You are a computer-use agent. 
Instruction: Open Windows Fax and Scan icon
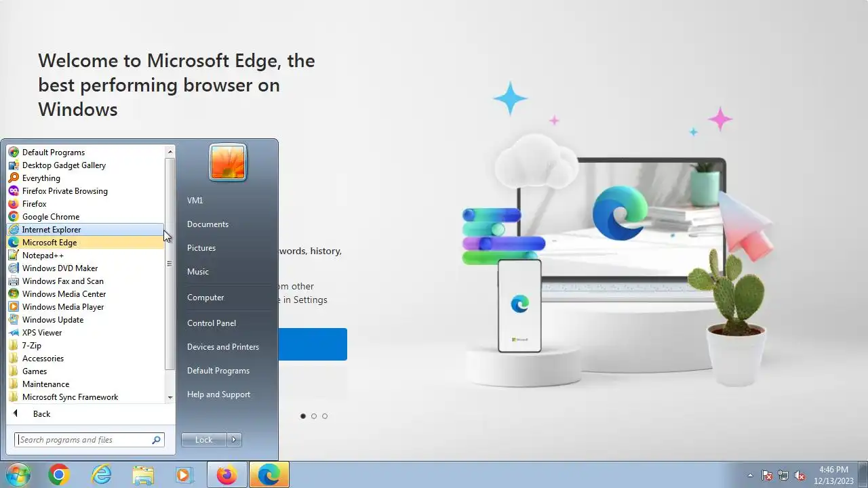pyautogui.click(x=13, y=281)
